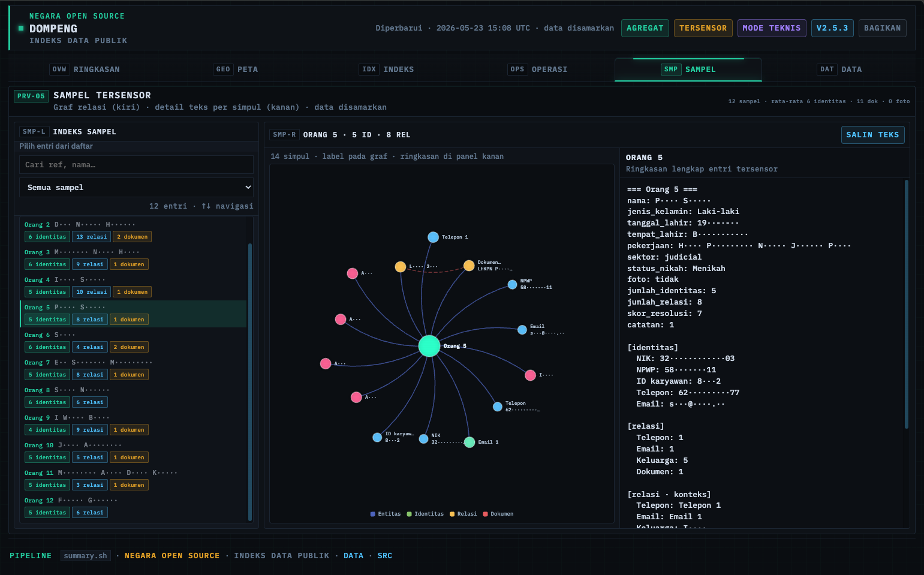Go to the INDEKS tab
The height and width of the screenshot is (575, 924).
tap(387, 70)
